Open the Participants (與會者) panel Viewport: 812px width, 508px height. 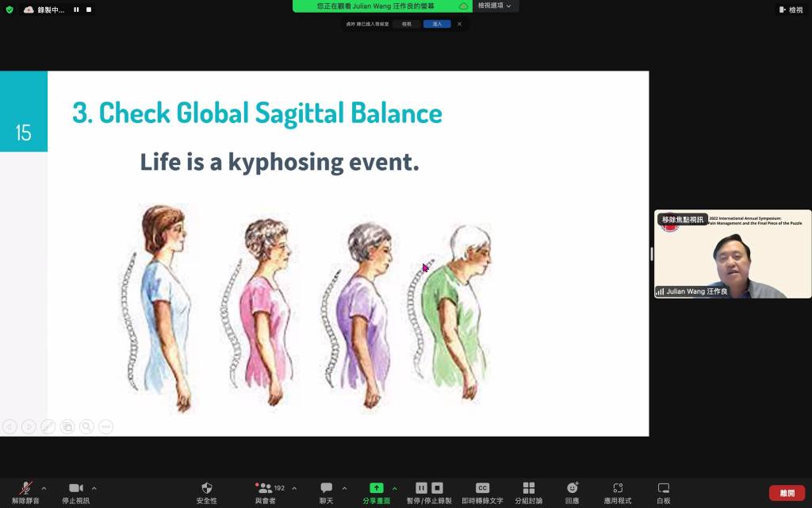point(266,488)
